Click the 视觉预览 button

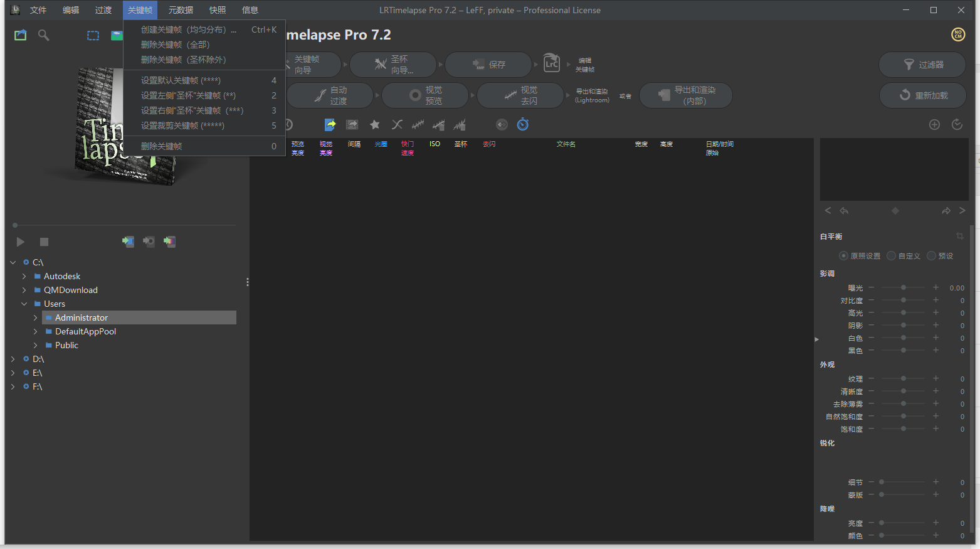(425, 95)
